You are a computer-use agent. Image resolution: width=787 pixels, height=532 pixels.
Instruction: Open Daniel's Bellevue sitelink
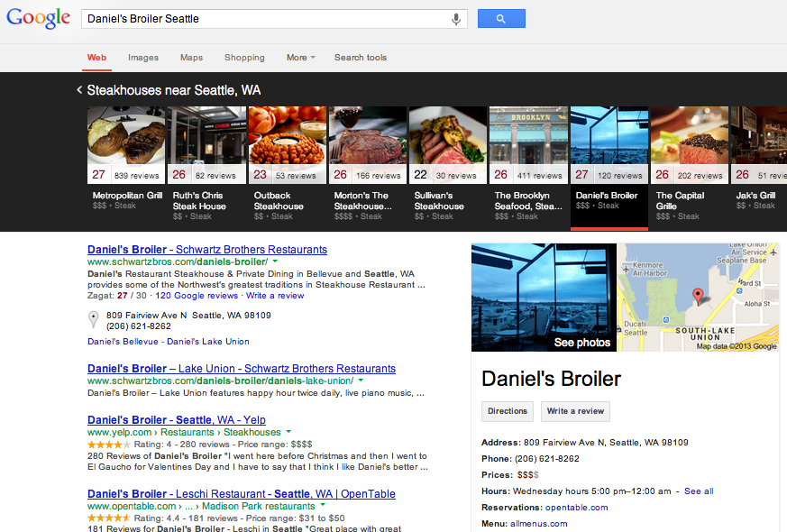pos(123,341)
